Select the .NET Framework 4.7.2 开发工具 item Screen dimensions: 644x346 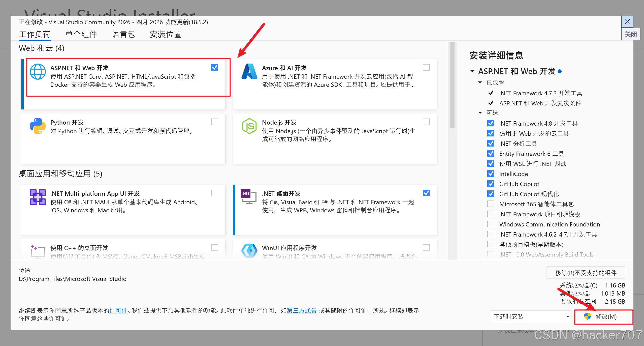pos(540,93)
